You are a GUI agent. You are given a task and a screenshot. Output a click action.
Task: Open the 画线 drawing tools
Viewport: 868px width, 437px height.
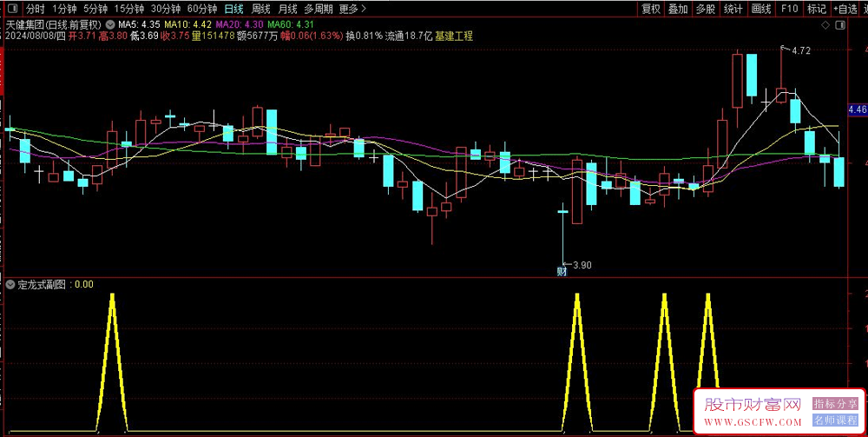tap(761, 9)
